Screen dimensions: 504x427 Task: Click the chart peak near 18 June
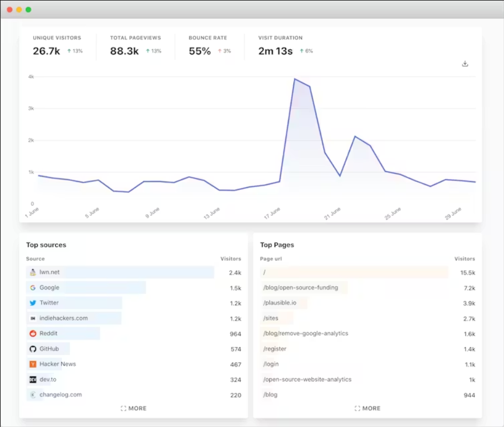(x=294, y=79)
